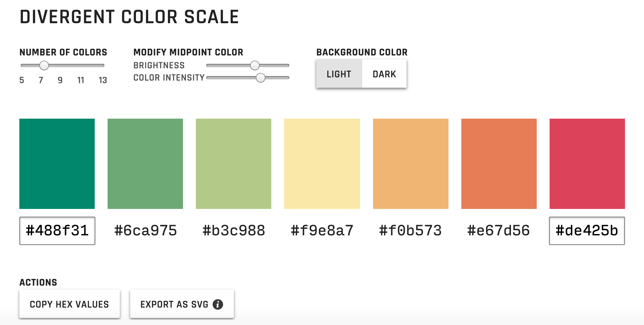Click the Number of Colors slider handle
The height and width of the screenshot is (325, 644).
point(44,65)
